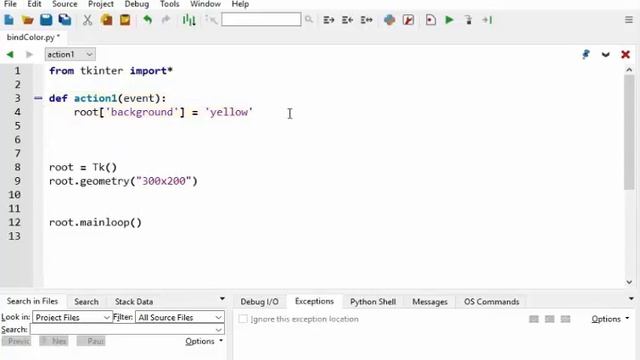Undo the last edit
Screen dimensions: 640x360
[x=148, y=20]
